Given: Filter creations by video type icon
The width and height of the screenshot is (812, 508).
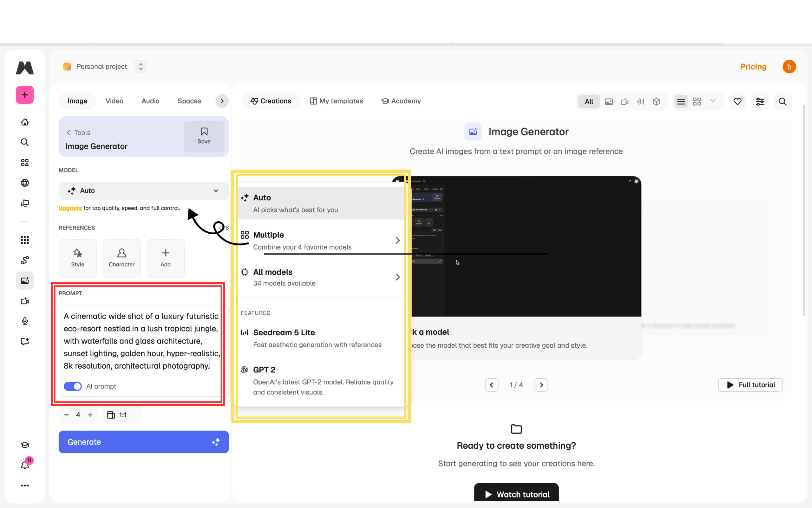Looking at the screenshot, I should pyautogui.click(x=625, y=102).
